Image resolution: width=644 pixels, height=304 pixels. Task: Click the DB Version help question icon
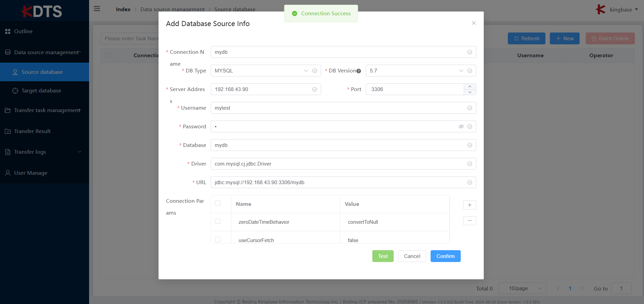pos(359,71)
